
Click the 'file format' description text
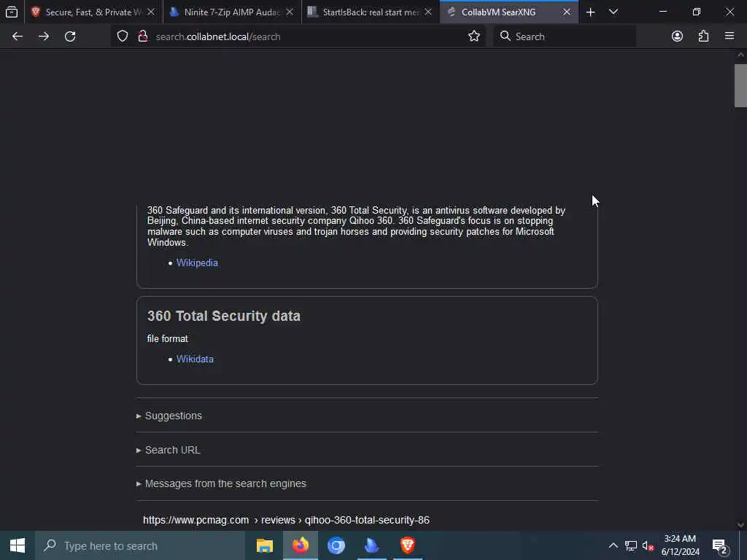click(168, 338)
